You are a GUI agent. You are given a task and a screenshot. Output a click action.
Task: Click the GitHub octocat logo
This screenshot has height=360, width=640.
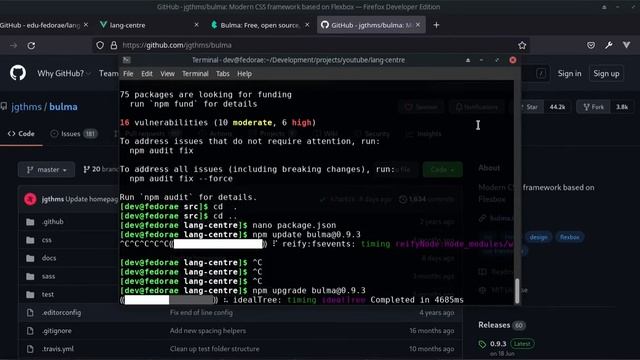(x=18, y=73)
